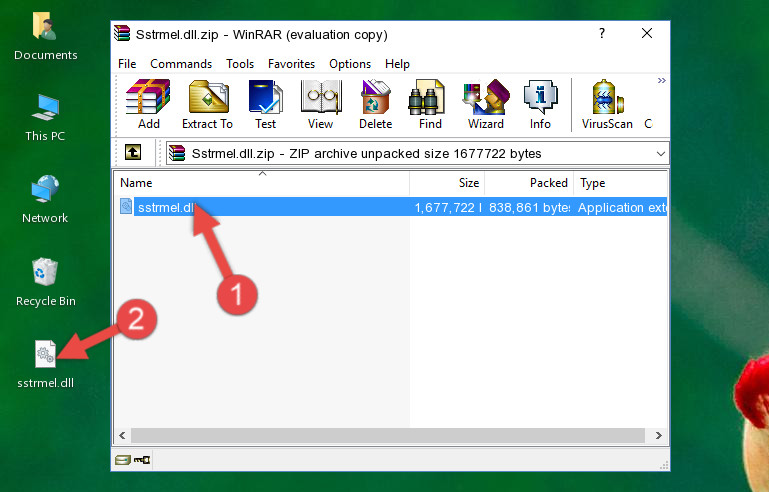Image resolution: width=769 pixels, height=492 pixels.
Task: Open the Tools menu
Action: pos(240,64)
